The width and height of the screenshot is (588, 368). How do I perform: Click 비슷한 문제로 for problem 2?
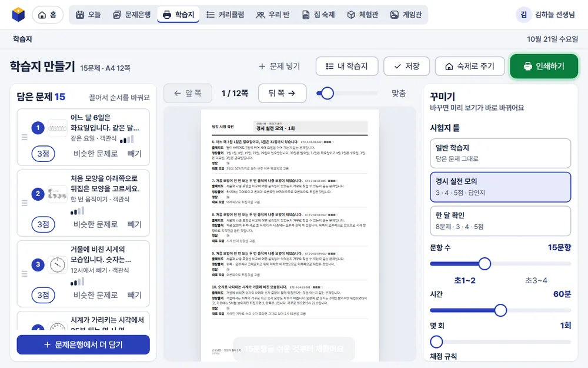click(96, 224)
